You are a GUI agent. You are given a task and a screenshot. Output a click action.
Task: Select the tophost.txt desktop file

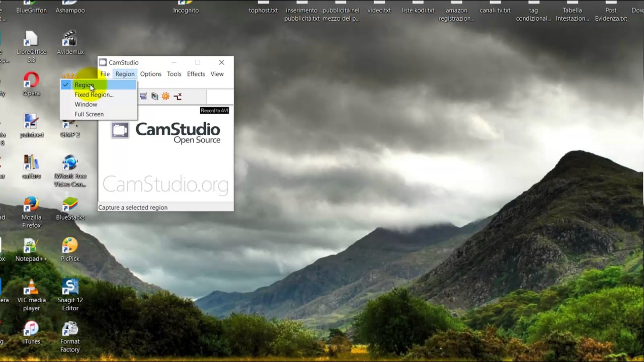click(x=263, y=10)
